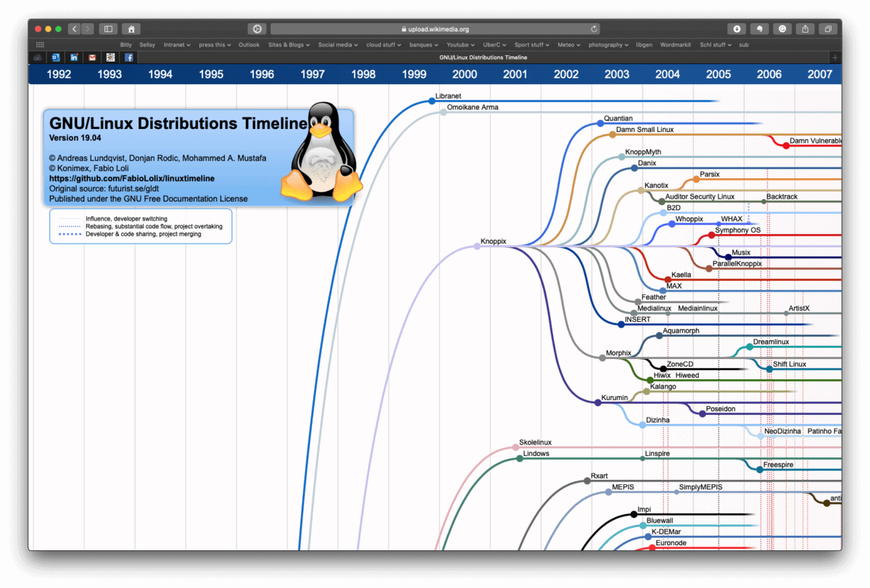
Task: Click the Morphix node marker
Action: [x=602, y=357]
